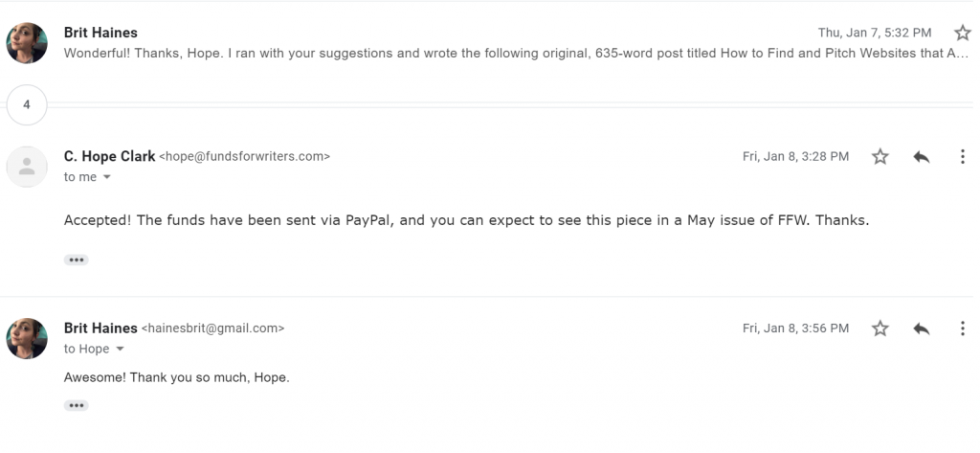This screenshot has height=453, width=980.
Task: Click Brit Haines's profile photo on top message
Action: (27, 43)
